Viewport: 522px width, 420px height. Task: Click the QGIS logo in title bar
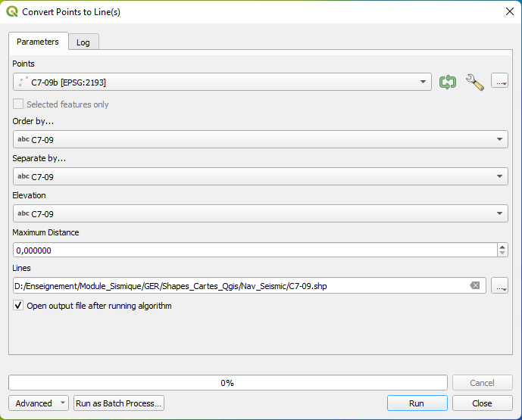11,11
